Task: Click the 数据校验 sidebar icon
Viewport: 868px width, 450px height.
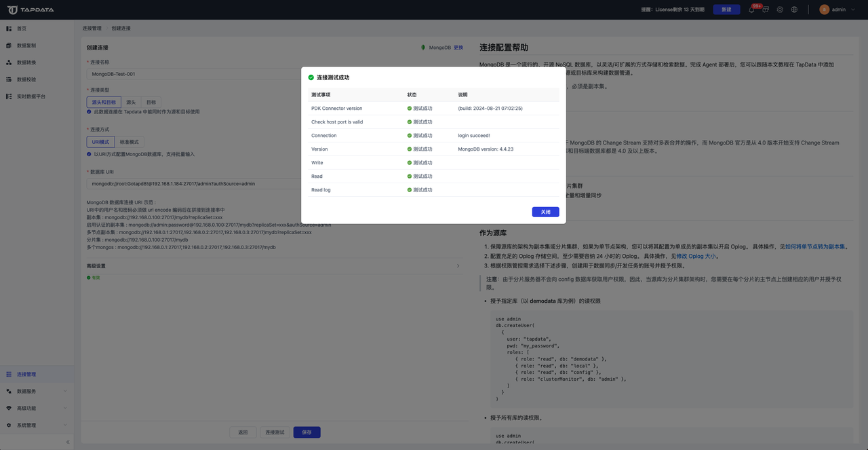Action: [x=9, y=79]
